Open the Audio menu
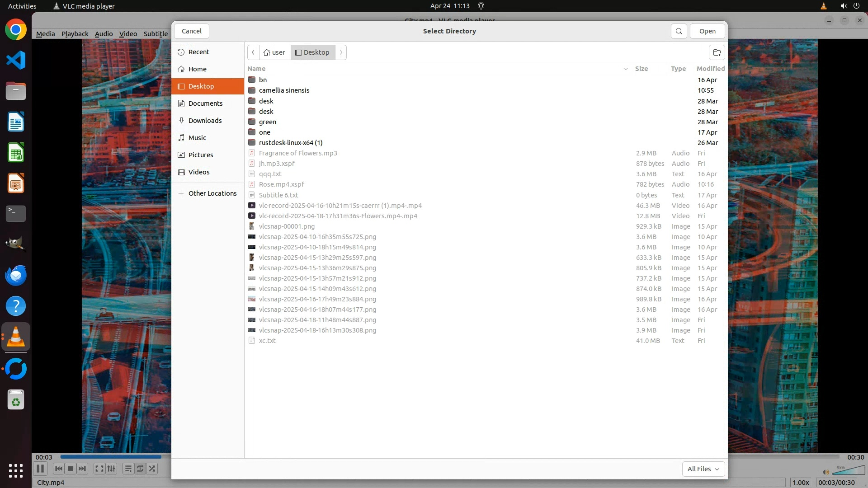Viewport: 868px width, 488px height. [x=104, y=34]
